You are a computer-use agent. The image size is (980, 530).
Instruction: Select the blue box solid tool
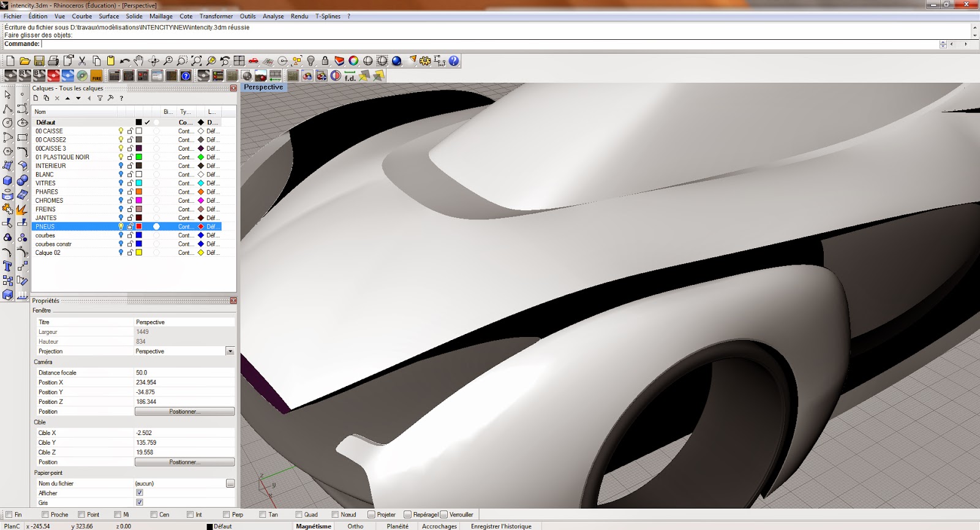7,180
